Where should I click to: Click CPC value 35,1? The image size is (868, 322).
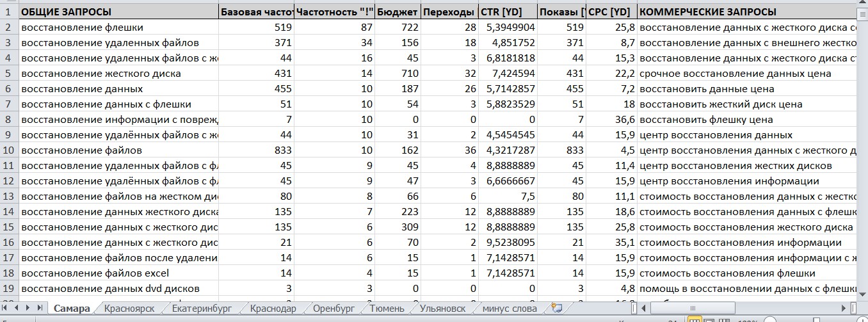pos(612,242)
